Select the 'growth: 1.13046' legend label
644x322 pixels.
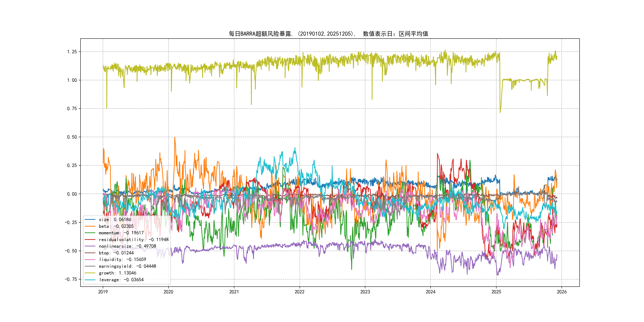117,273
